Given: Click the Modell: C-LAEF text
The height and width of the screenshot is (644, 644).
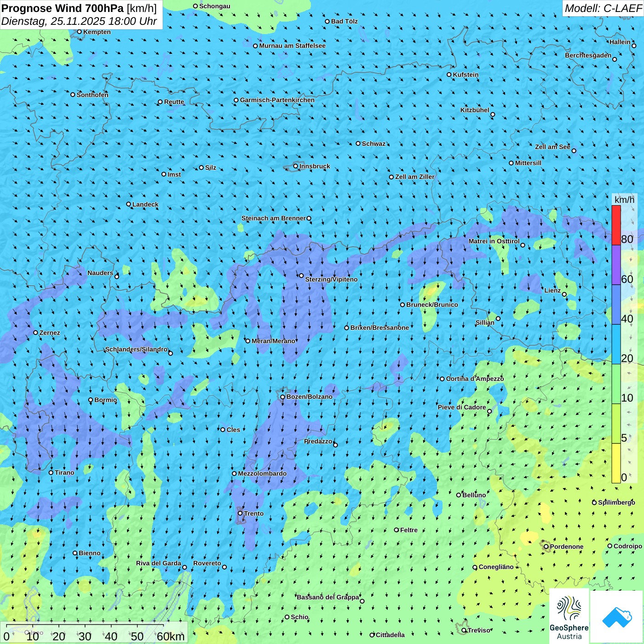Looking at the screenshot, I should point(603,8).
